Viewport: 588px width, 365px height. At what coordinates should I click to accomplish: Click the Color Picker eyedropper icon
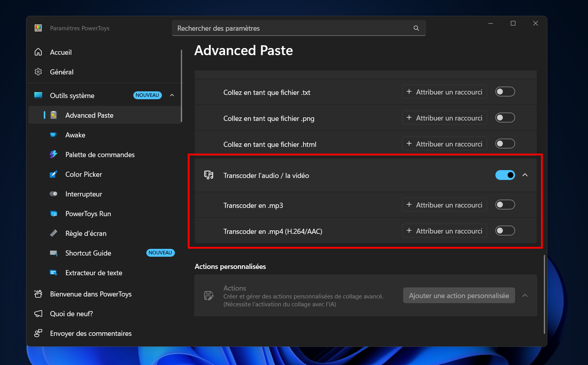54,174
